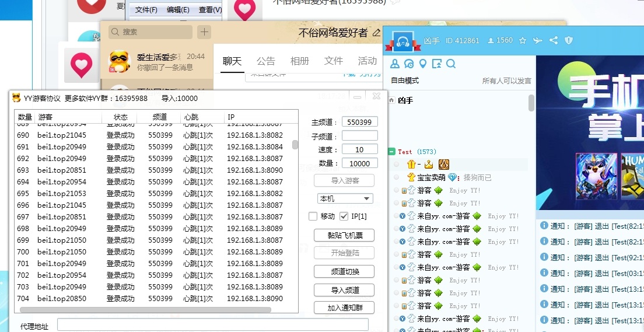The height and width of the screenshot is (332, 644).
Task: Click info icon beside Test(92:15 notification
Action: point(544,257)
